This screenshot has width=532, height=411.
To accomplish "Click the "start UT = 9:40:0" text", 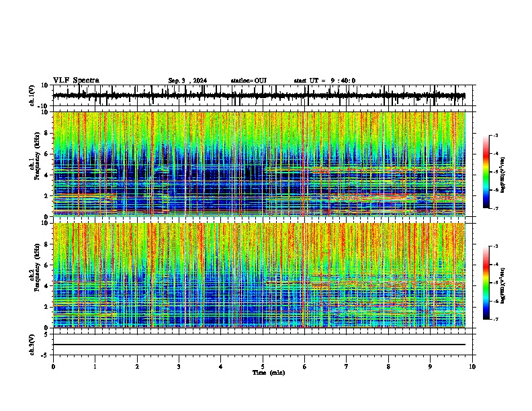I will (x=324, y=81).
